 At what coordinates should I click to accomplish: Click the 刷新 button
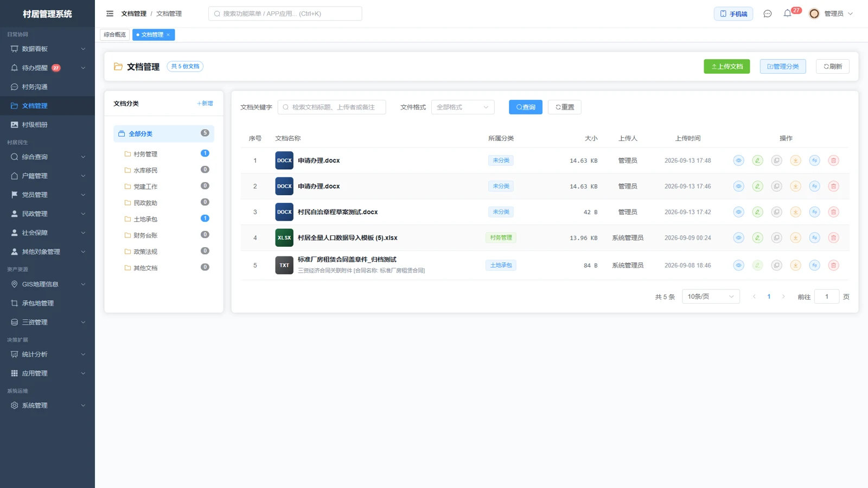click(x=833, y=67)
